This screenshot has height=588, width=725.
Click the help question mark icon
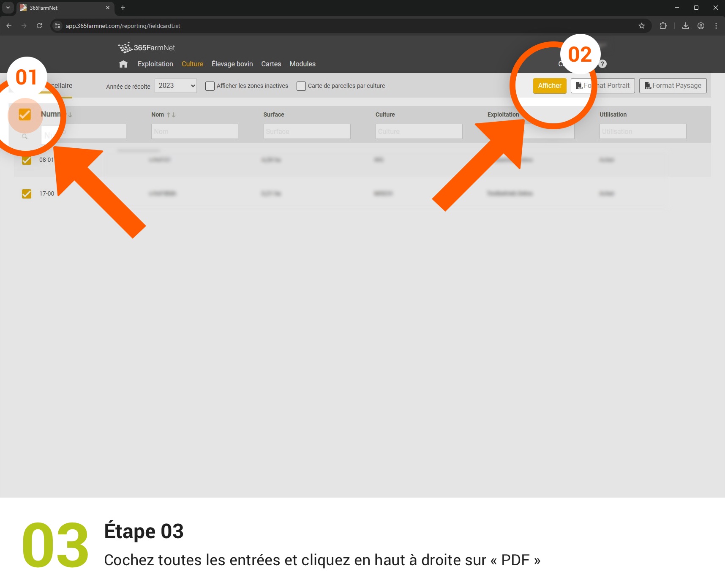pos(602,64)
